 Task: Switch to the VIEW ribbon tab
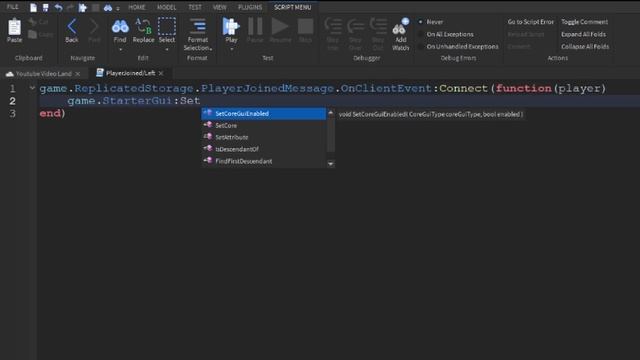pyautogui.click(x=220, y=7)
